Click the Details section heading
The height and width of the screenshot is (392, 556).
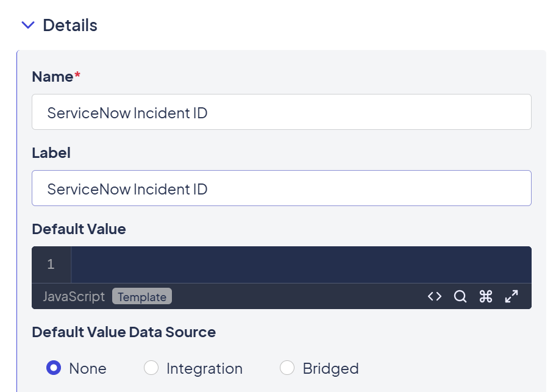click(70, 26)
